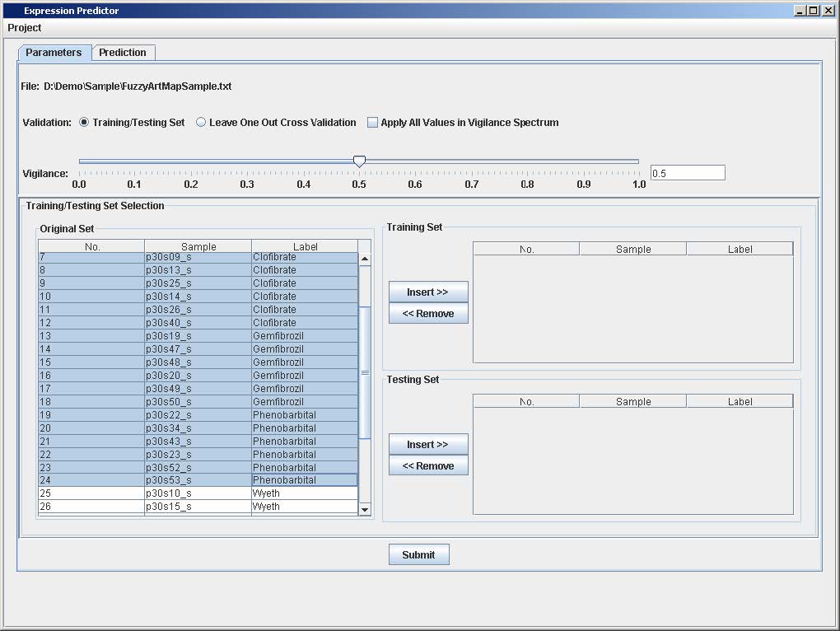Click Insert button for Training Set

(x=427, y=292)
